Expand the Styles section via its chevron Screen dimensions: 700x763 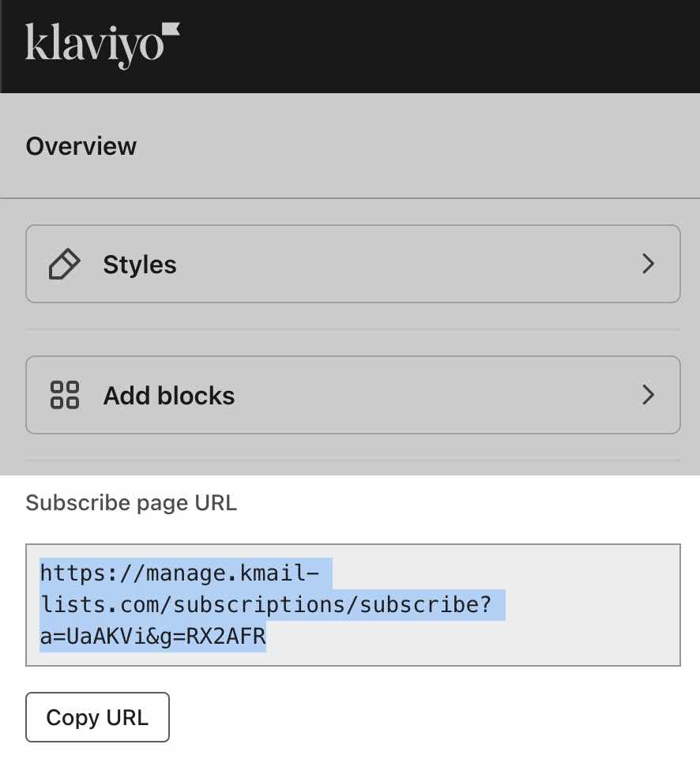point(649,264)
